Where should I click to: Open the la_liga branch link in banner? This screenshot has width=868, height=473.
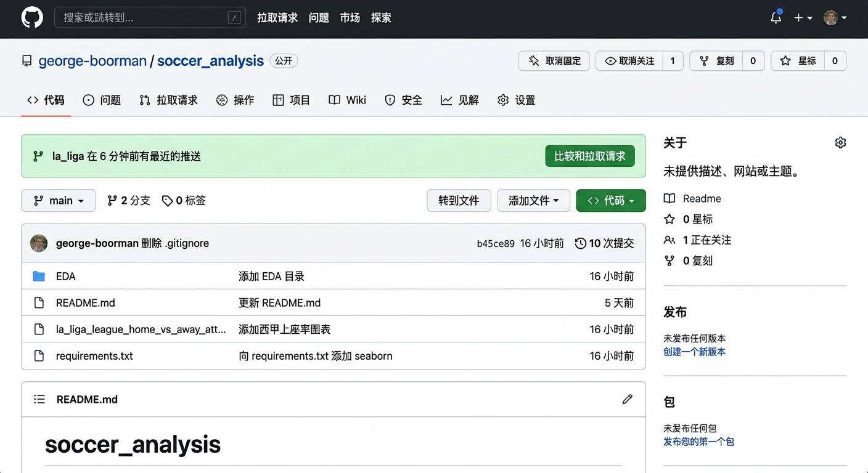click(68, 156)
